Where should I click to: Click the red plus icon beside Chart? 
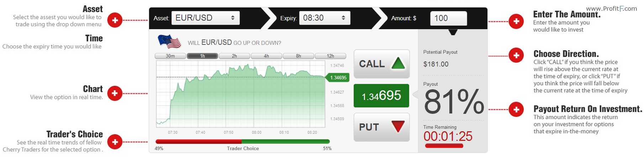(x=115, y=93)
